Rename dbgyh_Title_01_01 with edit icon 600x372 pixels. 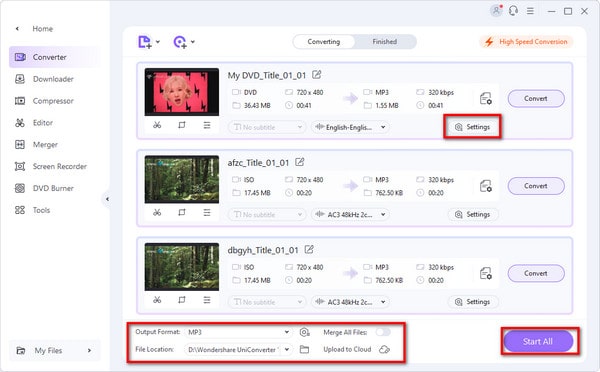(x=309, y=250)
